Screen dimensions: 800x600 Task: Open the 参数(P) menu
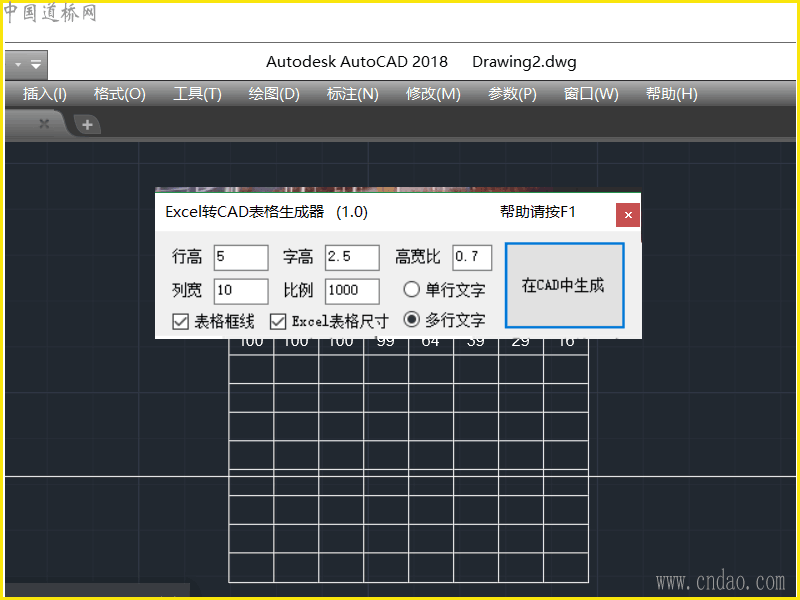(512, 94)
